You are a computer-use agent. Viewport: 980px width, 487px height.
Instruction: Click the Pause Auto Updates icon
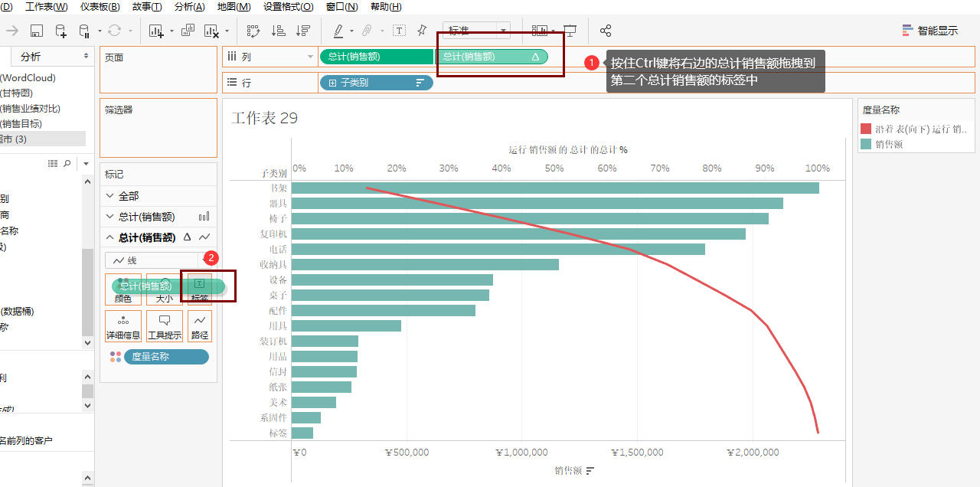pyautogui.click(x=84, y=31)
